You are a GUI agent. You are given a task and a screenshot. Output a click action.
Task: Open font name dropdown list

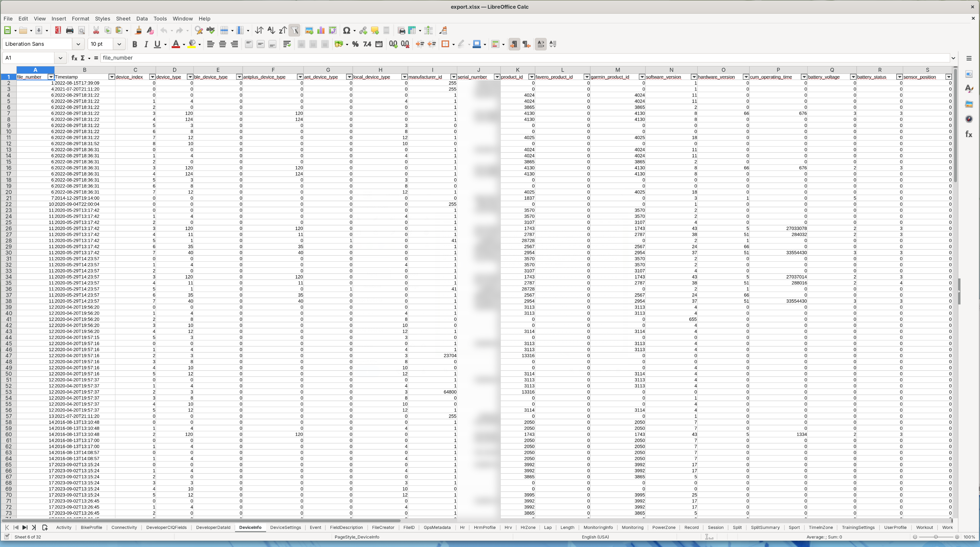[x=78, y=44]
